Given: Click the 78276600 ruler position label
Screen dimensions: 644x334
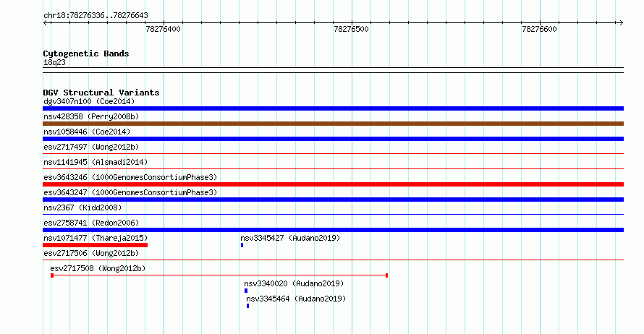Looking at the screenshot, I should point(539,29).
